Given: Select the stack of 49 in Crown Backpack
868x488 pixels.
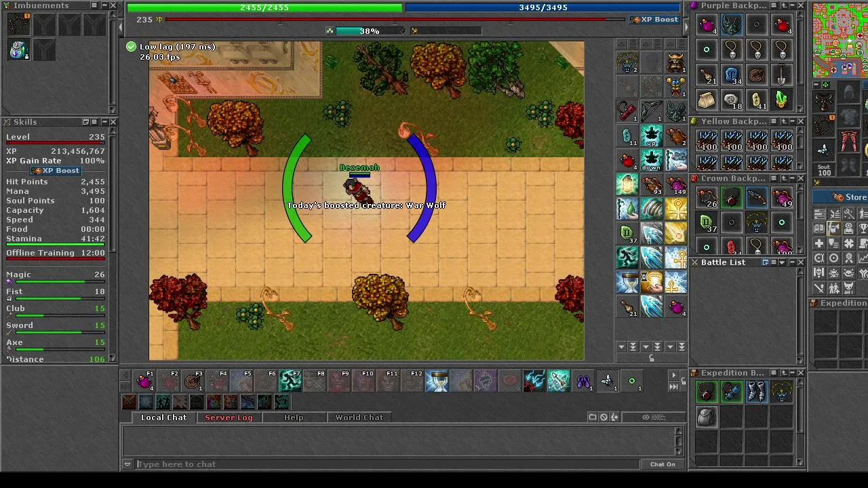Looking at the screenshot, I should (x=782, y=197).
